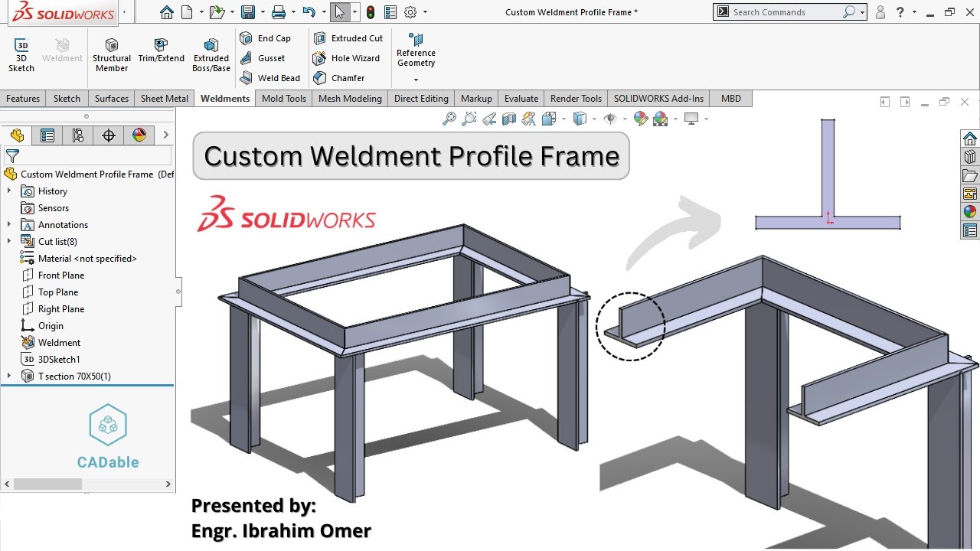Insert a Weld Bead
The height and width of the screenshot is (551, 980).
(x=269, y=78)
